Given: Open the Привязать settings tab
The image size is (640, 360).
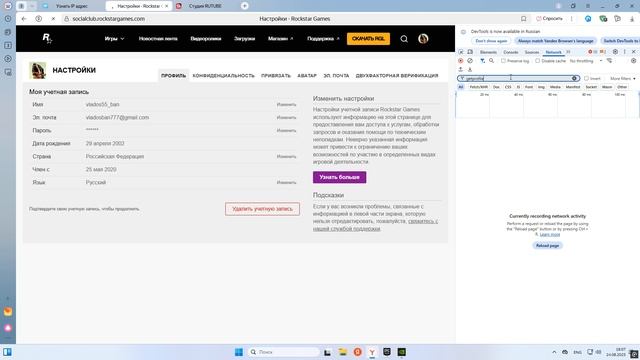Looking at the screenshot, I should tap(276, 76).
